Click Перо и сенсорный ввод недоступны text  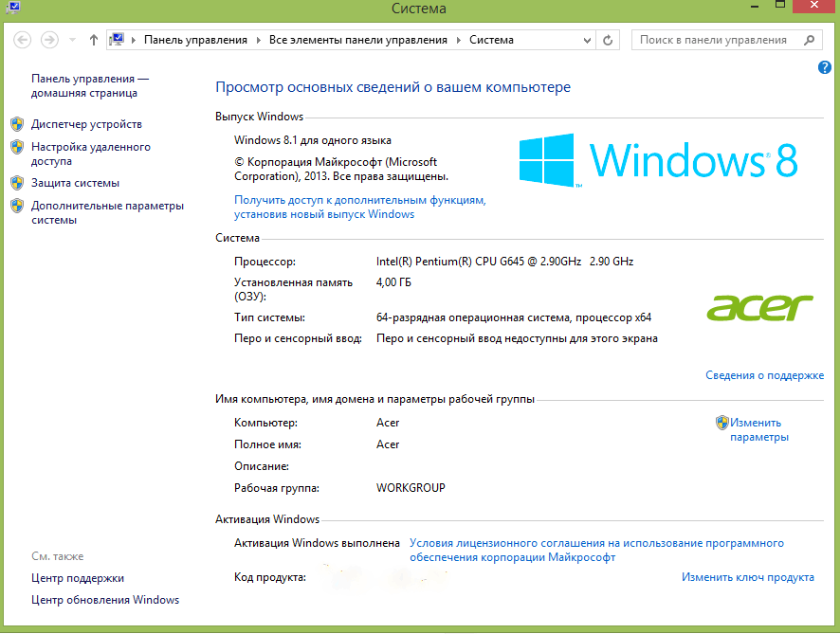[x=517, y=338]
